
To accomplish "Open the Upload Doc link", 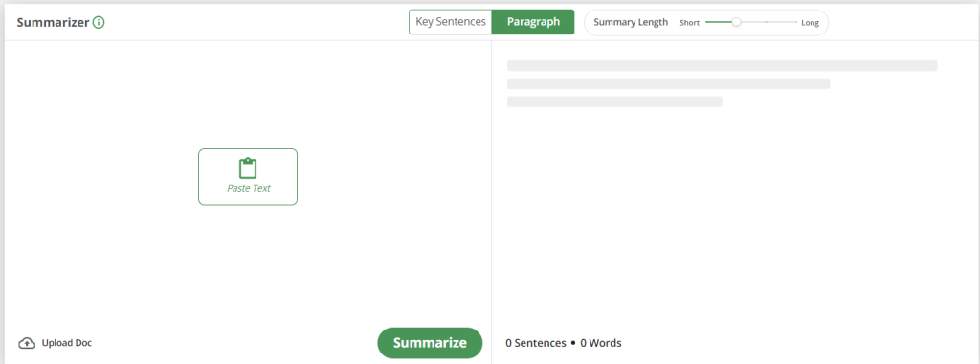I will [x=66, y=343].
